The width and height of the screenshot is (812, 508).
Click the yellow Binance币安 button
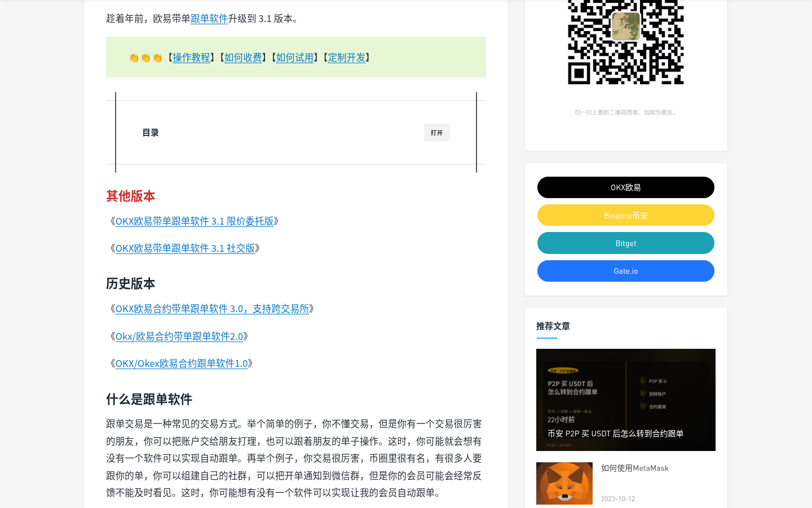tap(626, 215)
